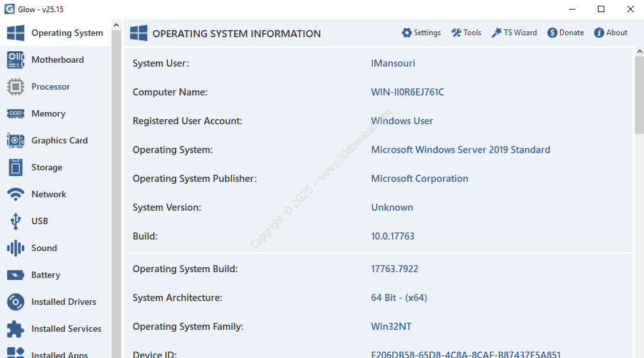
Task: Select the Installed Services puzzle icon
Action: (x=15, y=329)
